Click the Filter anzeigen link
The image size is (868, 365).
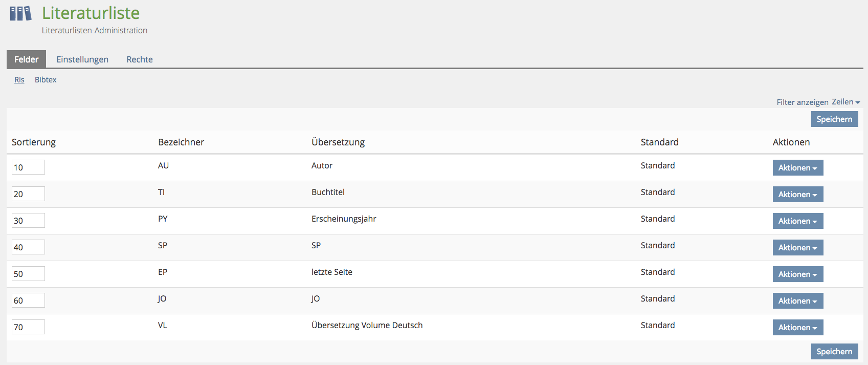pyautogui.click(x=802, y=102)
